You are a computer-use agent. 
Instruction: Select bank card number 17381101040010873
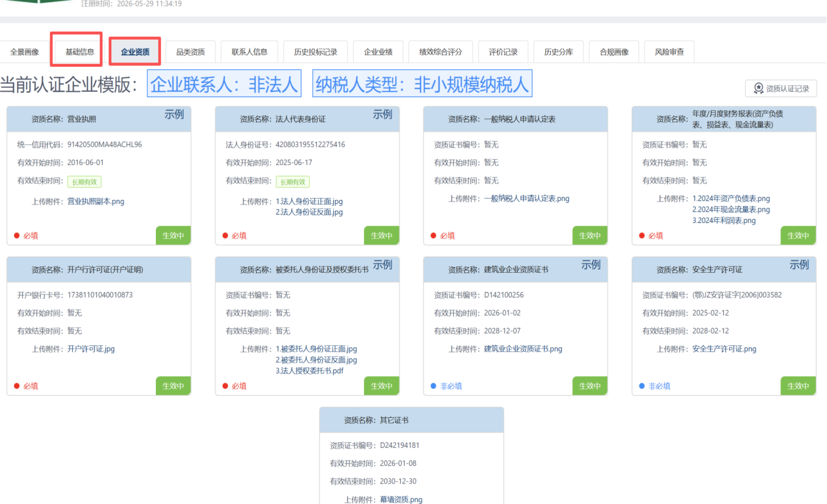(x=100, y=295)
